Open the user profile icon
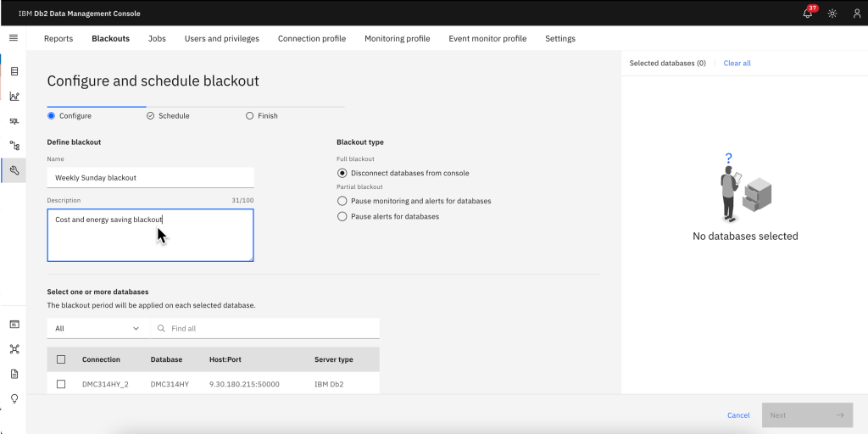 click(857, 14)
